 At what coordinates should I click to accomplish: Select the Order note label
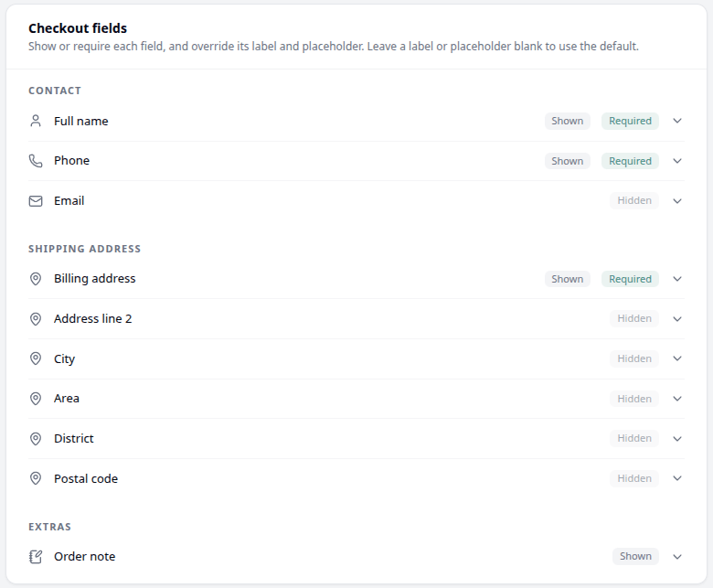coord(85,556)
